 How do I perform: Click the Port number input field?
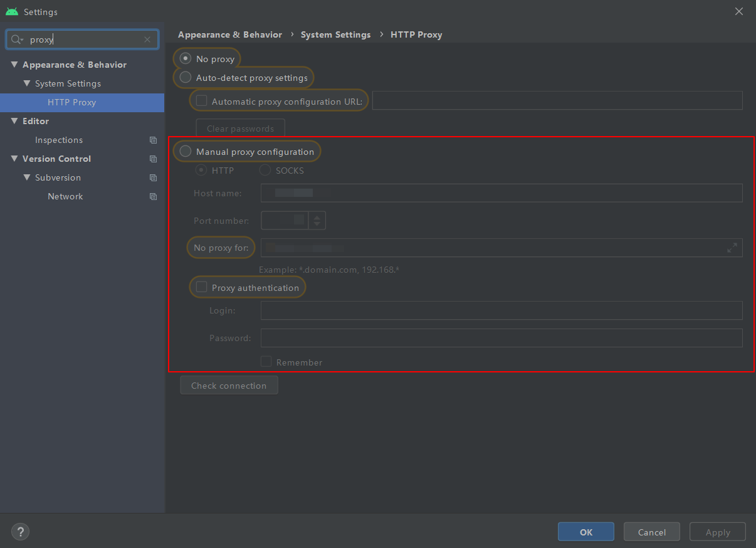click(285, 220)
